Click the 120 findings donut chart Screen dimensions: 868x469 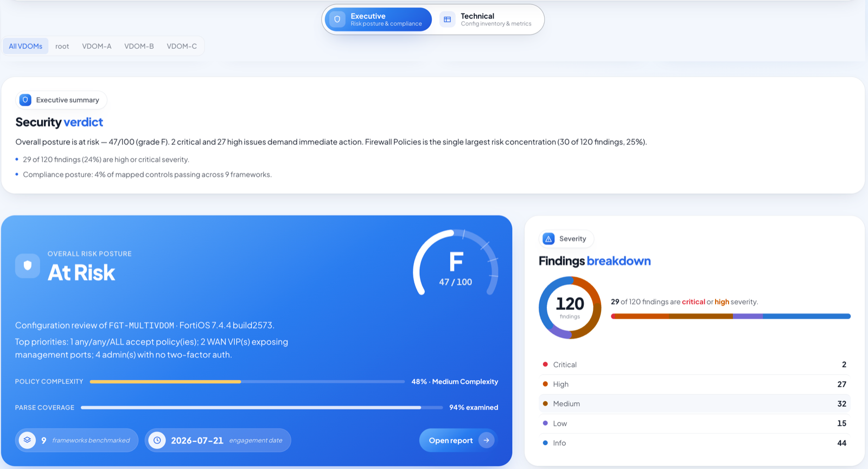point(570,307)
